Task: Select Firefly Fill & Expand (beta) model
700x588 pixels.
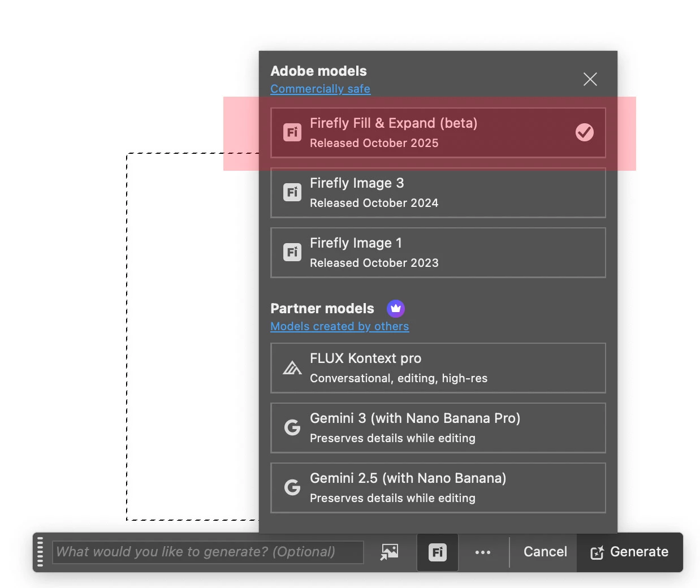Action: point(438,133)
